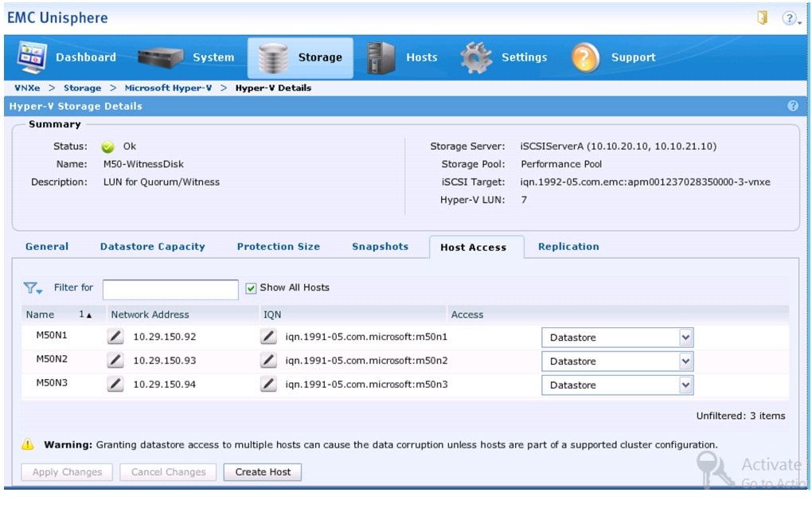Screen dimensions: 812x516
Task: Select the Storage cylinder icon
Action: tap(273, 58)
